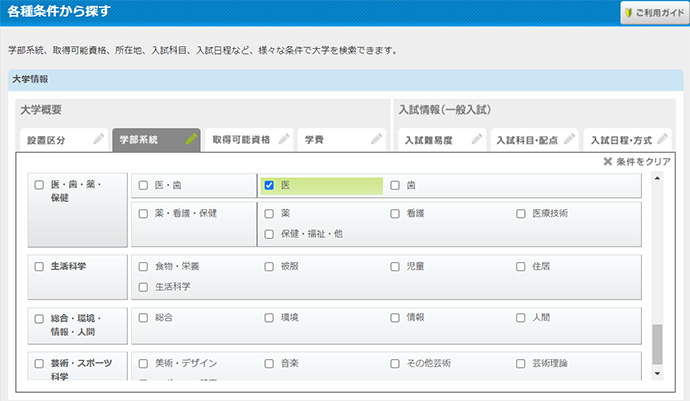Enable the 薬 checkbox
Image resolution: width=690 pixels, height=401 pixels.
point(269,213)
